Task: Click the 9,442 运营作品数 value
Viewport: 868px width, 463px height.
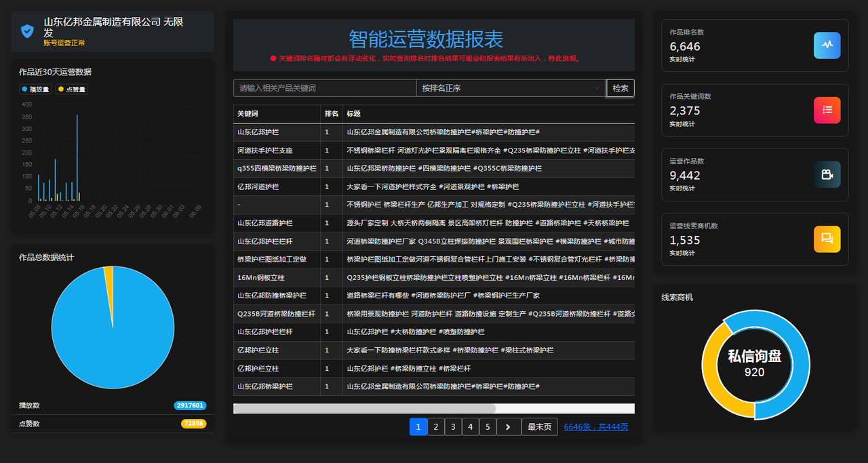Action: [x=685, y=176]
